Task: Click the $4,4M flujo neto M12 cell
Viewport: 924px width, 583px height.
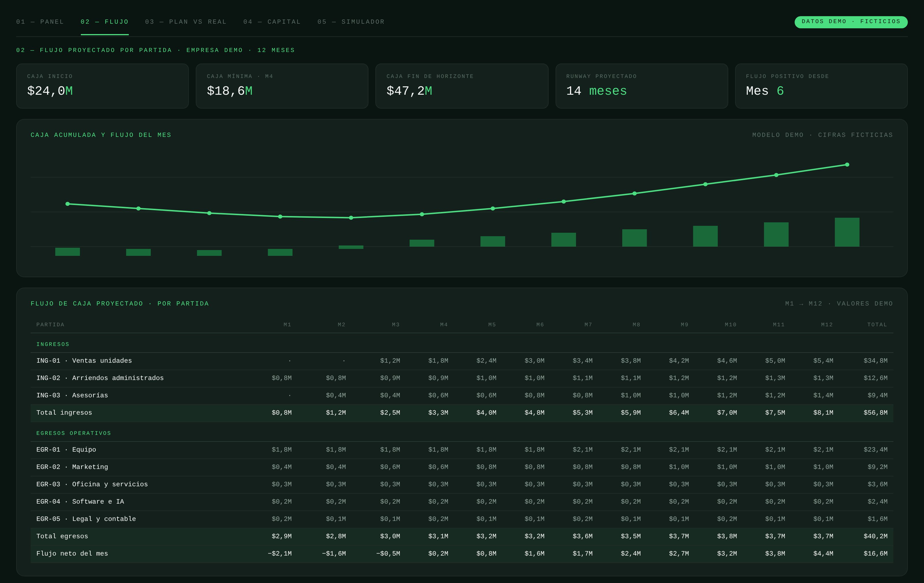Action: pos(823,554)
